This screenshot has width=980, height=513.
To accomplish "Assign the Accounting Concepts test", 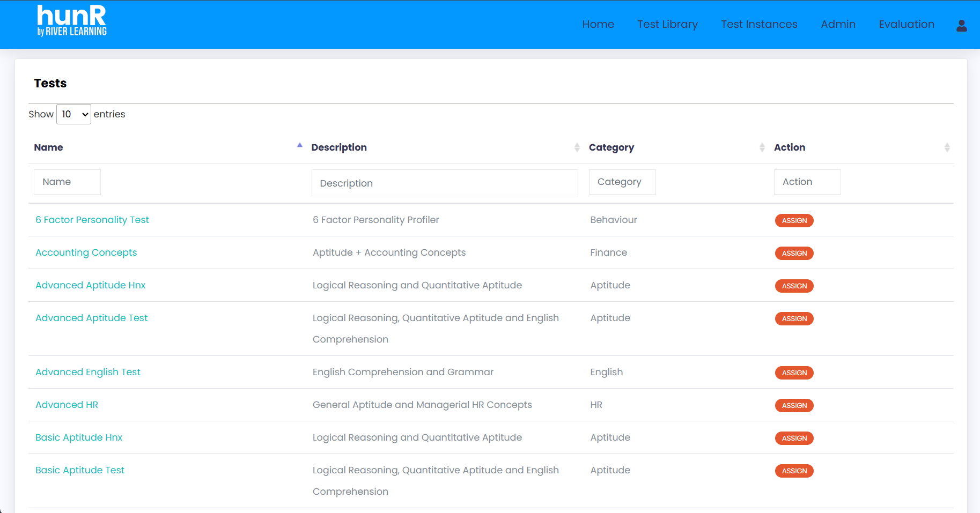I will coord(794,253).
